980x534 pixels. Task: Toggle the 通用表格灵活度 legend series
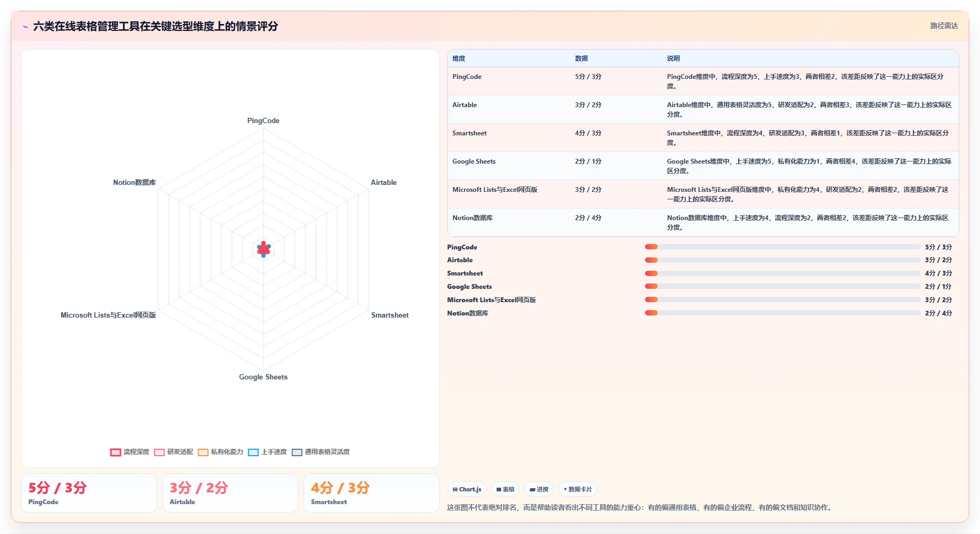pyautogui.click(x=321, y=452)
